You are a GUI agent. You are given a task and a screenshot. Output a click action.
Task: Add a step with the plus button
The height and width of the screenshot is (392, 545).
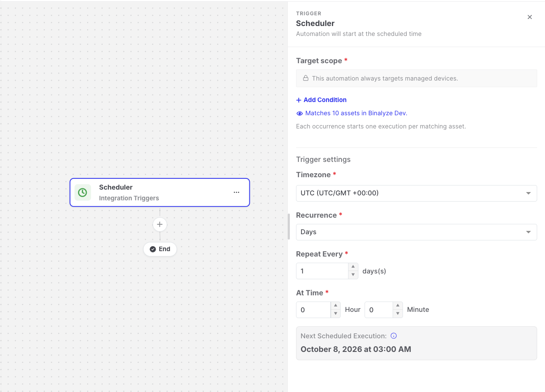tap(160, 224)
